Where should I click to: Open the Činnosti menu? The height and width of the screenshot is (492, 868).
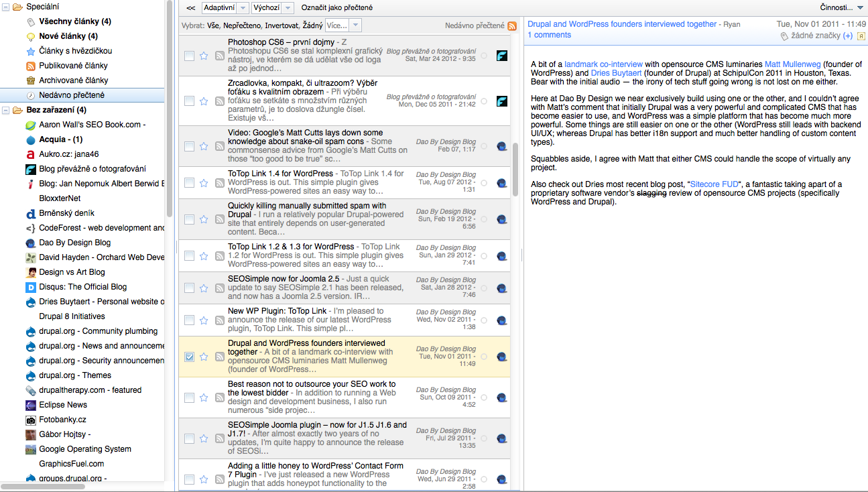[841, 8]
